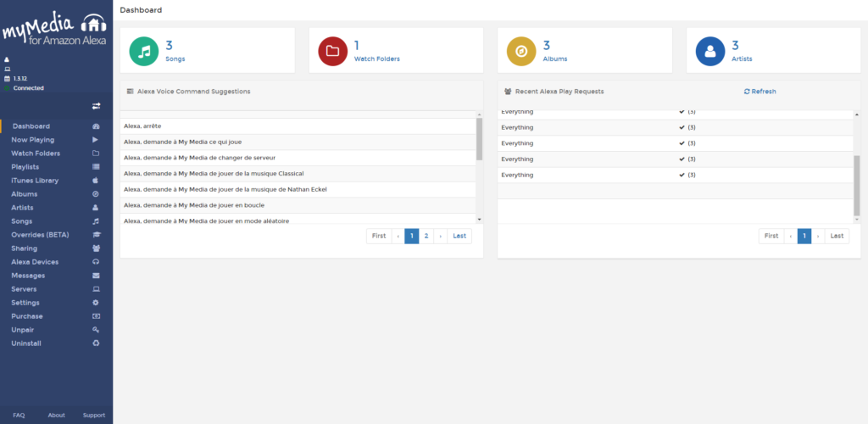Click the Watch Folders card label
This screenshot has height=424, width=868.
tap(377, 59)
